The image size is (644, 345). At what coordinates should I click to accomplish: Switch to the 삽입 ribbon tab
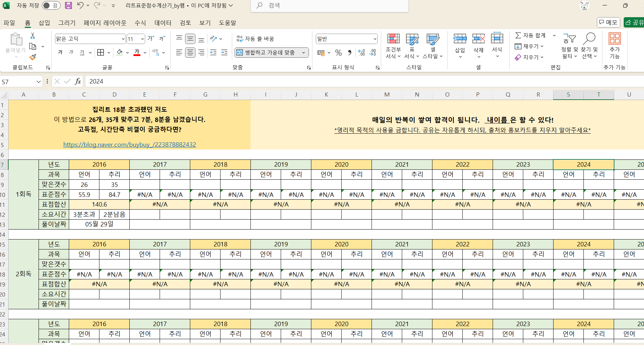point(44,23)
